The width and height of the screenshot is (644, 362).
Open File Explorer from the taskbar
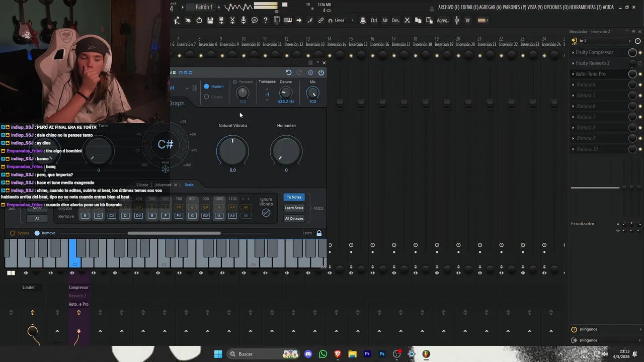[x=352, y=354]
